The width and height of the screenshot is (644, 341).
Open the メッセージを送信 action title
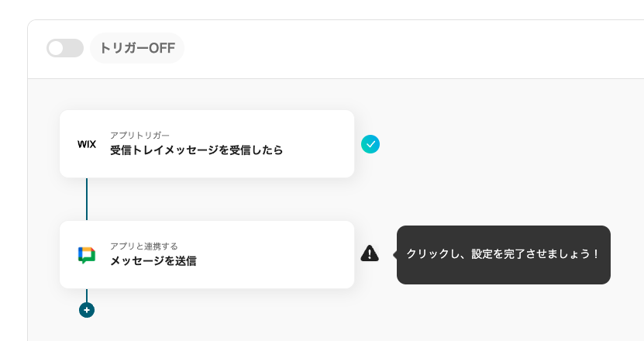(x=153, y=261)
